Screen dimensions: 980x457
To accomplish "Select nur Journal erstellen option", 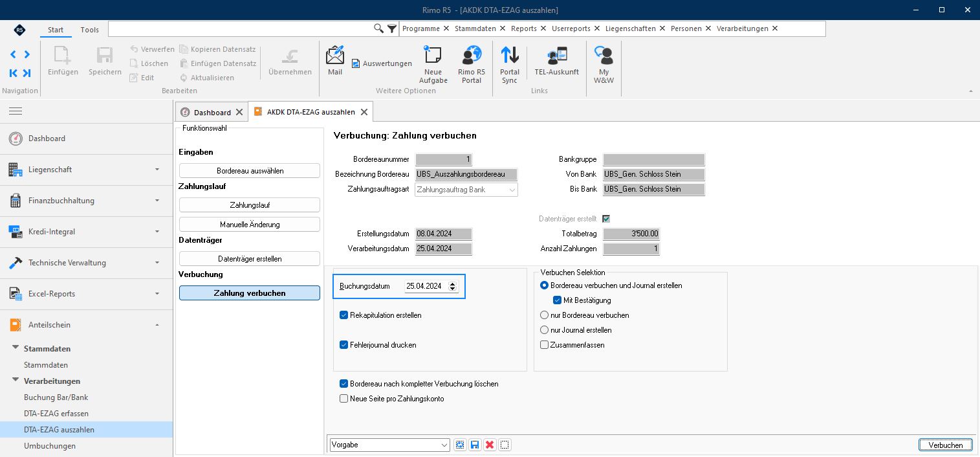I will tap(545, 330).
